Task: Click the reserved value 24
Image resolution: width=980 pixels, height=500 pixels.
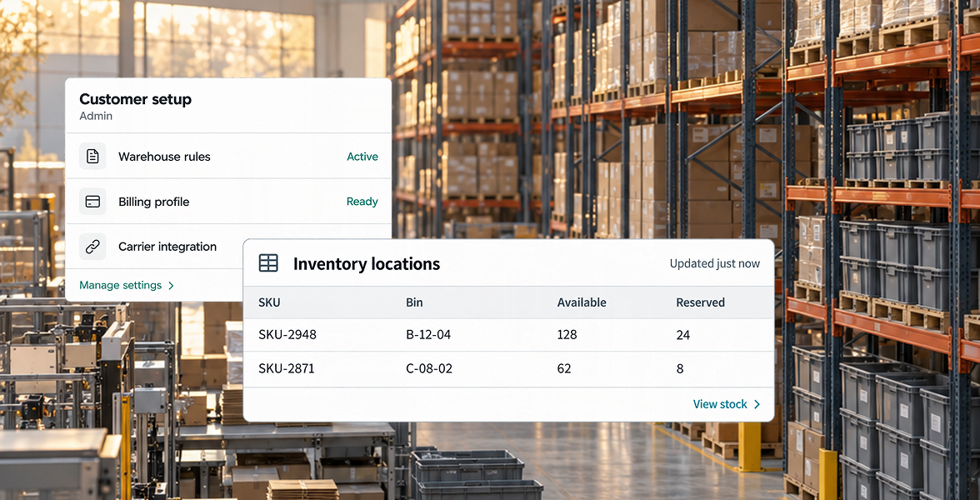Action: [x=683, y=334]
